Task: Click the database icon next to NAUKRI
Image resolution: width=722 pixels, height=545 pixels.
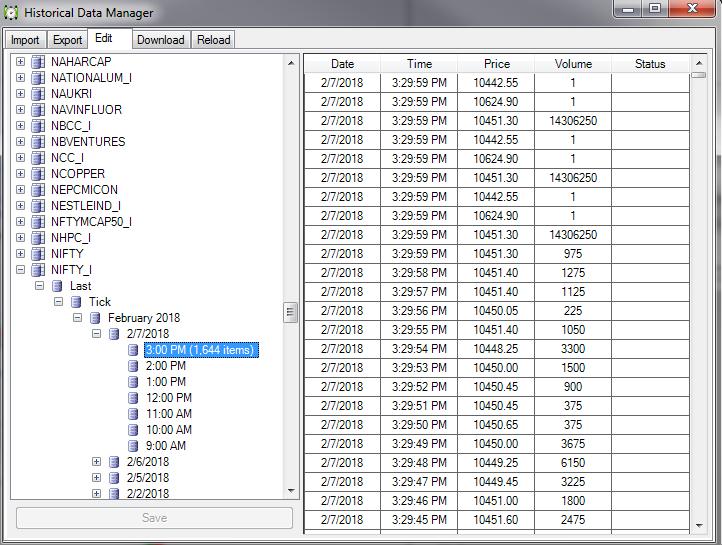Action: pos(39,94)
